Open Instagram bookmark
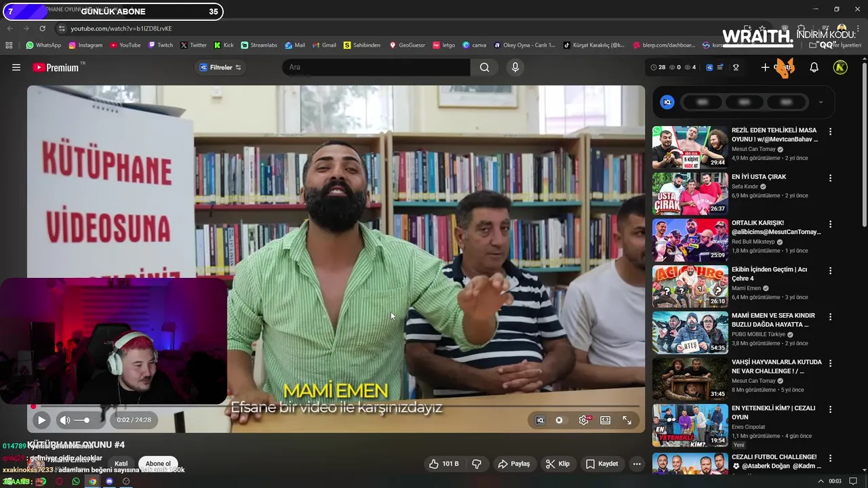Image resolution: width=868 pixels, height=488 pixels. (x=85, y=45)
